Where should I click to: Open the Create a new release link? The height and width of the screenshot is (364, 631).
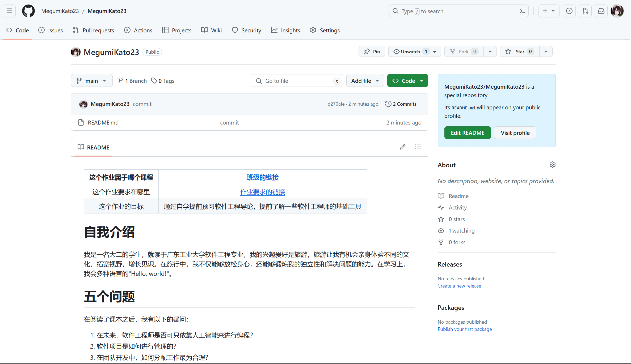(x=459, y=286)
